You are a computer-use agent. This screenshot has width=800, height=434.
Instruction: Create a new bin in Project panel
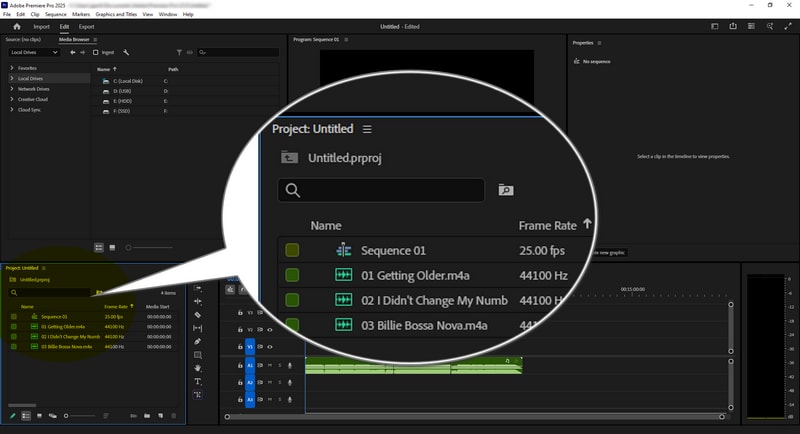(x=147, y=416)
